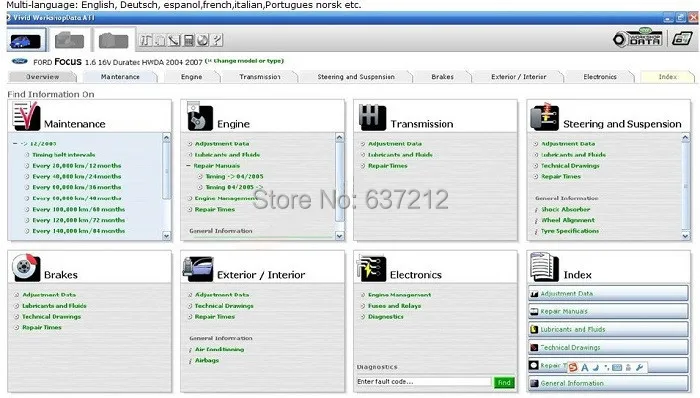Open Every 140,000 km / 84 months

(x=79, y=231)
